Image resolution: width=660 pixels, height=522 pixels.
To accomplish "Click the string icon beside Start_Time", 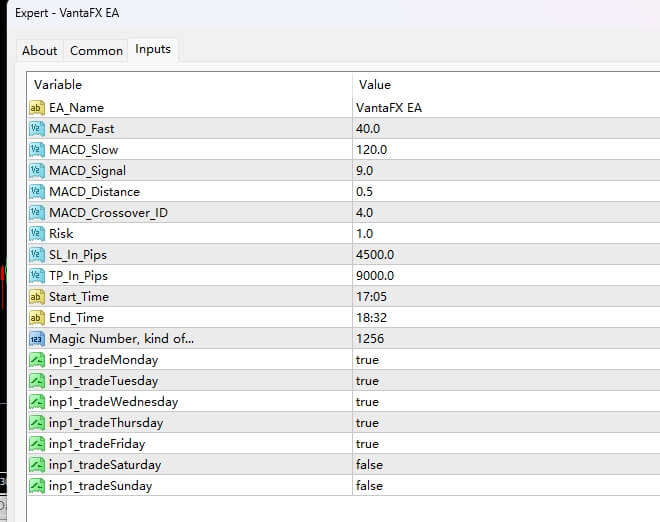I will [38, 297].
